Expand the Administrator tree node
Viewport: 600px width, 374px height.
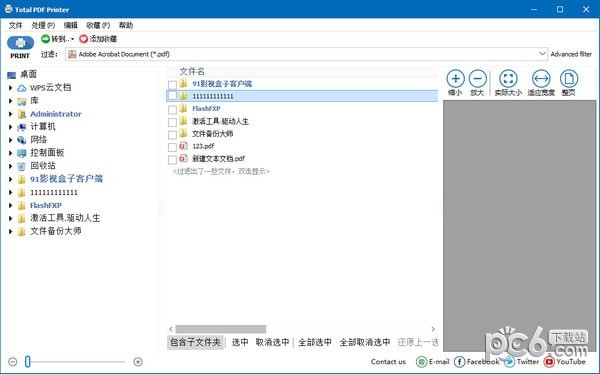pos(10,114)
